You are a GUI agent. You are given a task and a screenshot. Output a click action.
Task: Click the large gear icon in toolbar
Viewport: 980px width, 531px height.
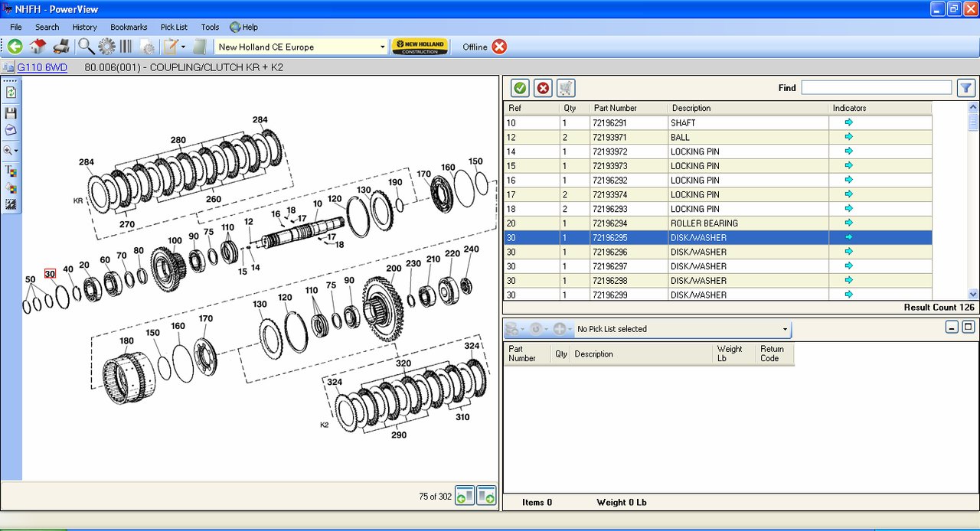106,47
